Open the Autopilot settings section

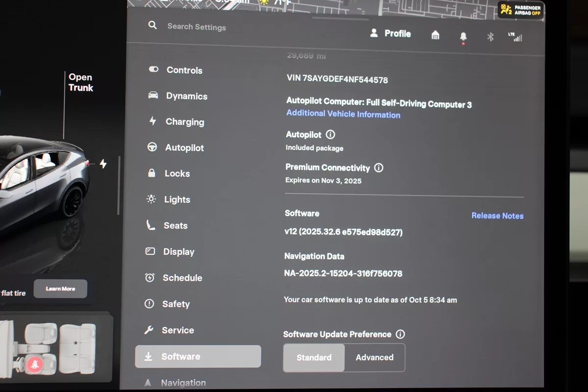pos(184,147)
